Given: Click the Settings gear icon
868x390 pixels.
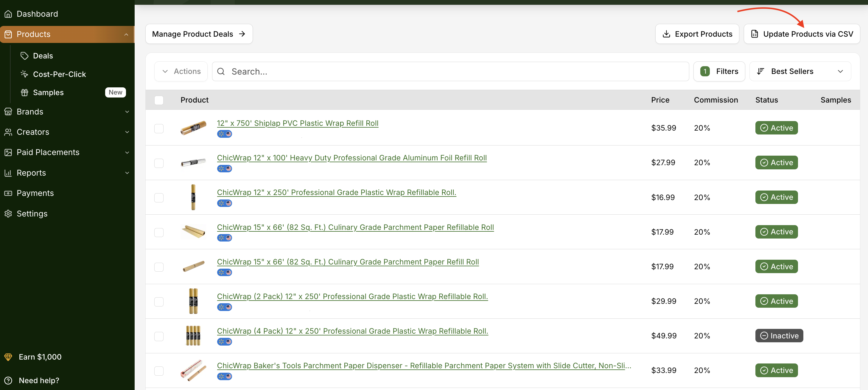Looking at the screenshot, I should pyautogui.click(x=8, y=213).
